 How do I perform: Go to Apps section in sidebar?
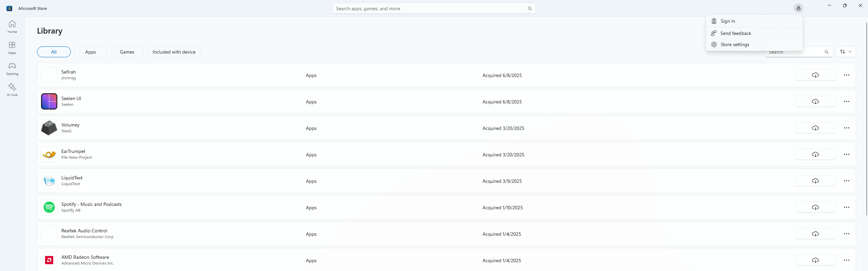12,48
